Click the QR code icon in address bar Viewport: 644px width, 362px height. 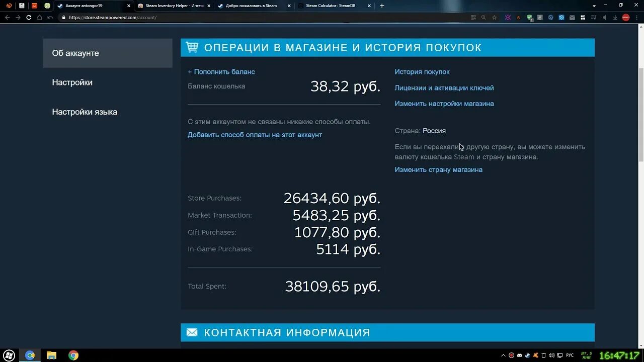473,17
